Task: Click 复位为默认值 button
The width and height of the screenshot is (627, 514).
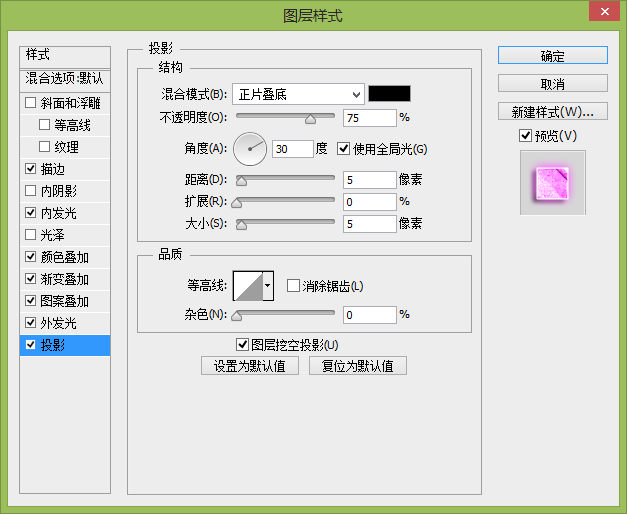Action: pyautogui.click(x=357, y=366)
